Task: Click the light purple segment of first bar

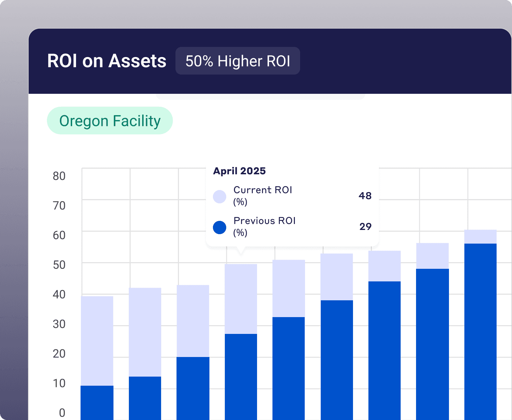Action: [97, 341]
